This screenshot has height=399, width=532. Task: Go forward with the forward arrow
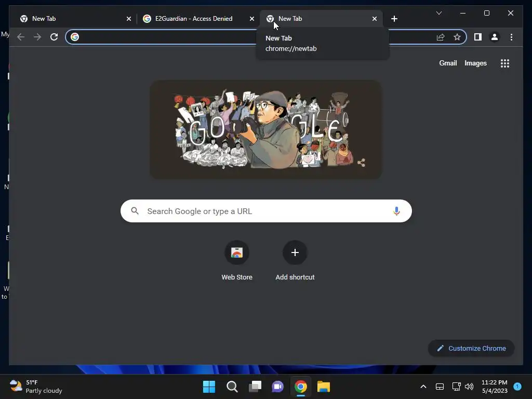(37, 37)
